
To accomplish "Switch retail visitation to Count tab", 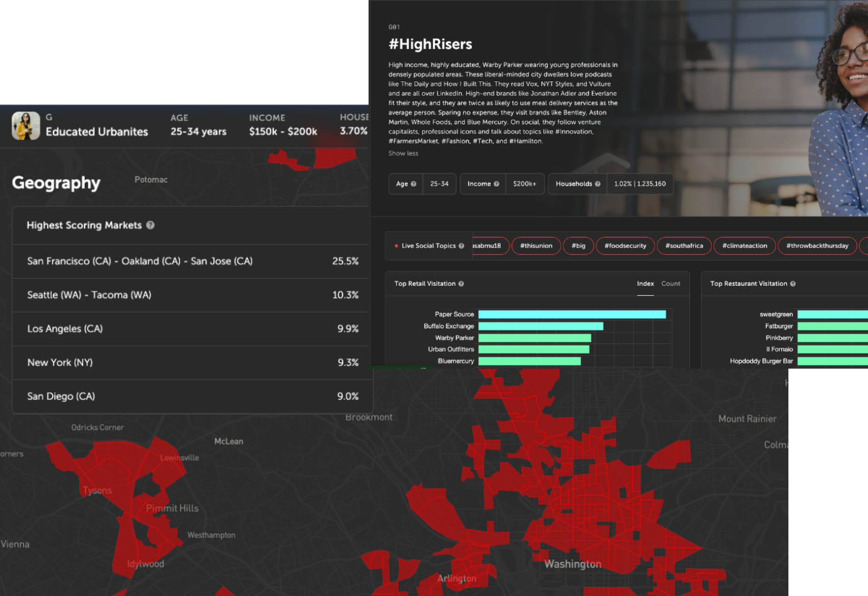I will (670, 284).
